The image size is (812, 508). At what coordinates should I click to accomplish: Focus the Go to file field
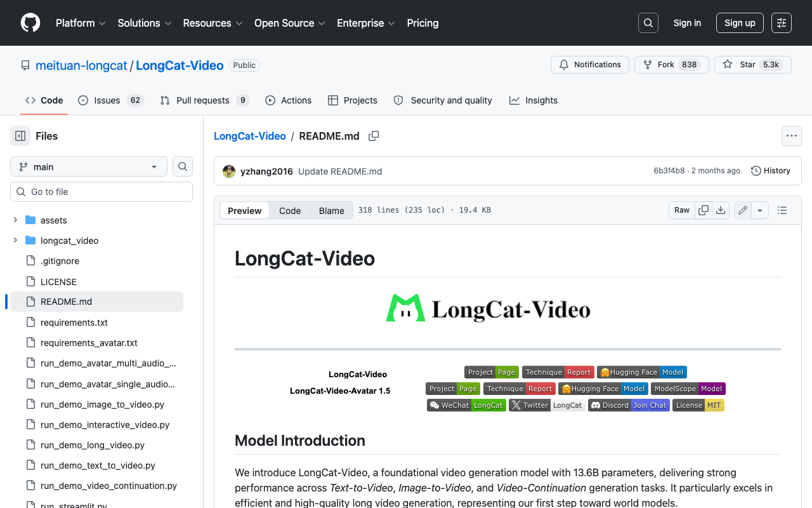[101, 192]
